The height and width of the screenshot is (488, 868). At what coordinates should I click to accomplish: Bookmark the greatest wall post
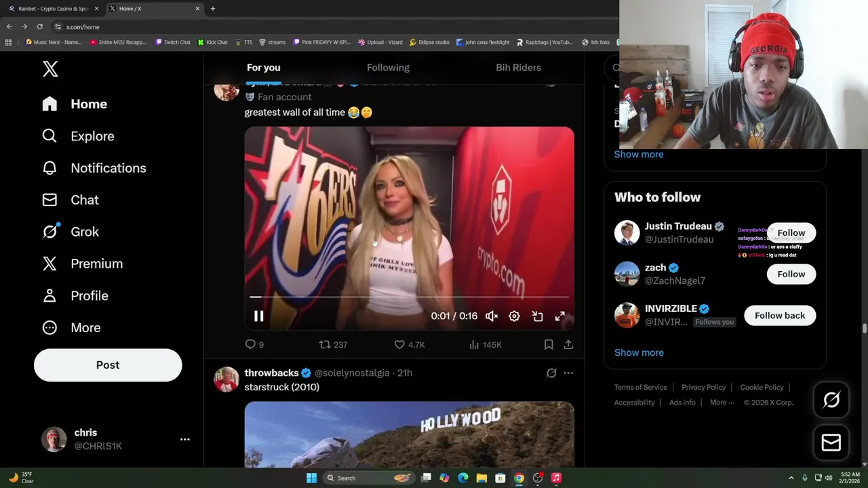pyautogui.click(x=549, y=344)
